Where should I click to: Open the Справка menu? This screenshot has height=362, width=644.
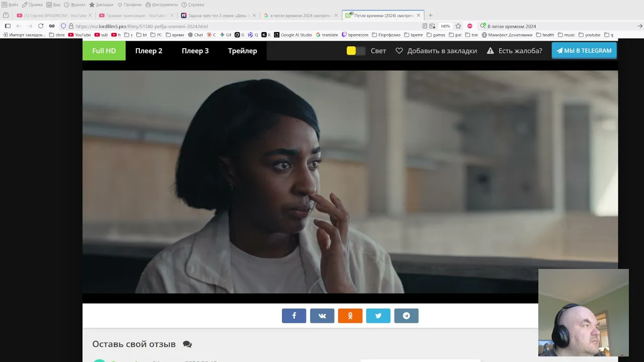click(x=193, y=5)
